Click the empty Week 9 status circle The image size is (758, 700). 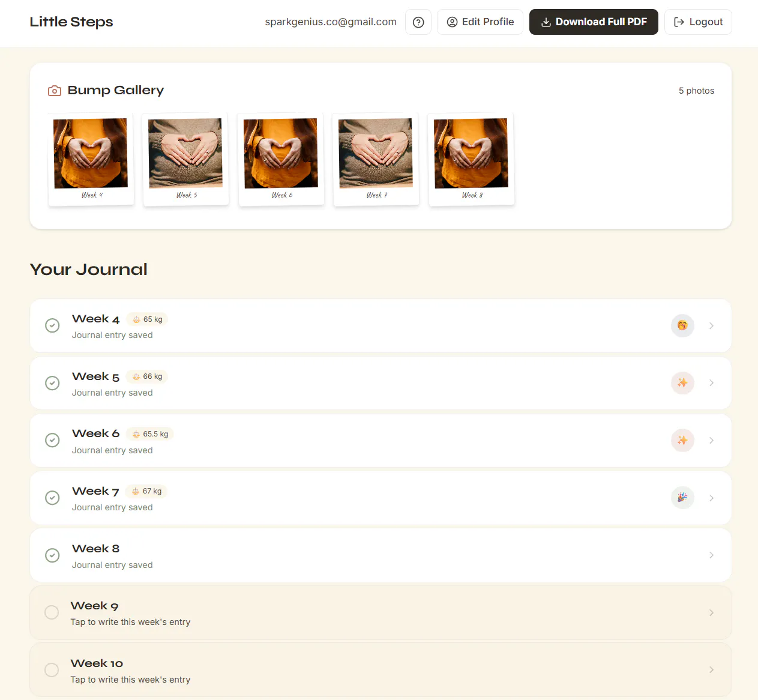coord(52,612)
